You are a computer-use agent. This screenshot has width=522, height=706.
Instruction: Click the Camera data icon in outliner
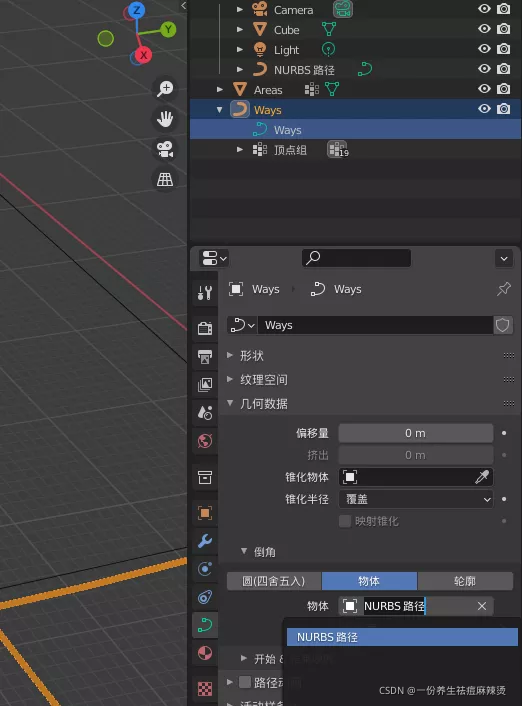click(x=343, y=9)
